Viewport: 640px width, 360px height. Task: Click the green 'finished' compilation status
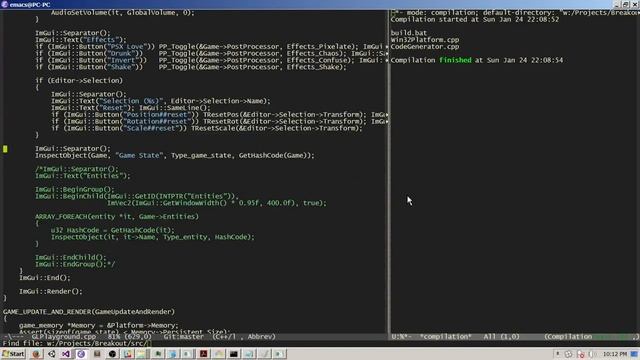pos(455,60)
